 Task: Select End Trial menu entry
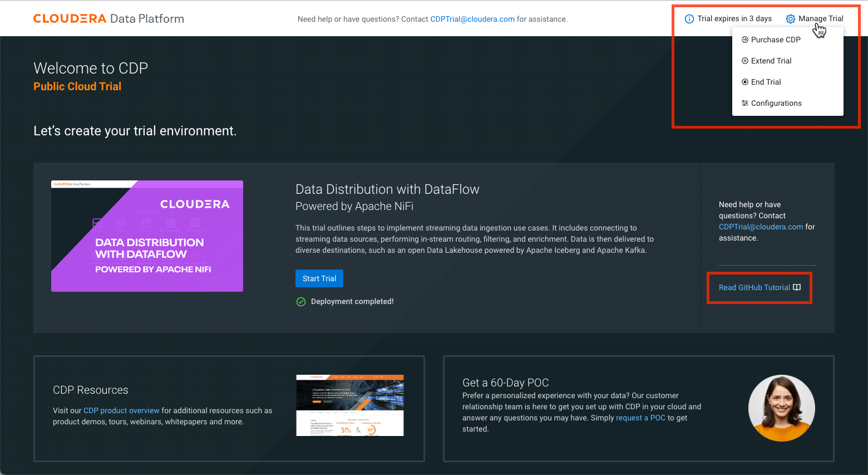coord(788,82)
